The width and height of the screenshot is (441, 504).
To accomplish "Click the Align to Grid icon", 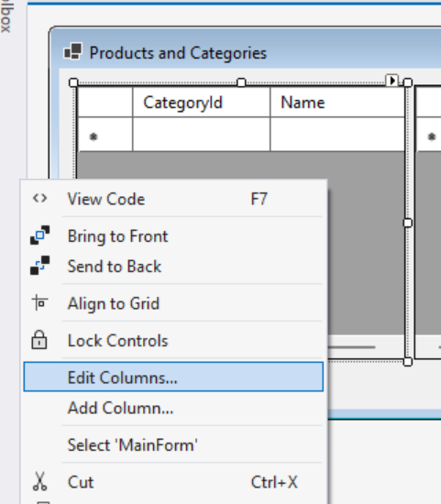I will click(x=40, y=302).
